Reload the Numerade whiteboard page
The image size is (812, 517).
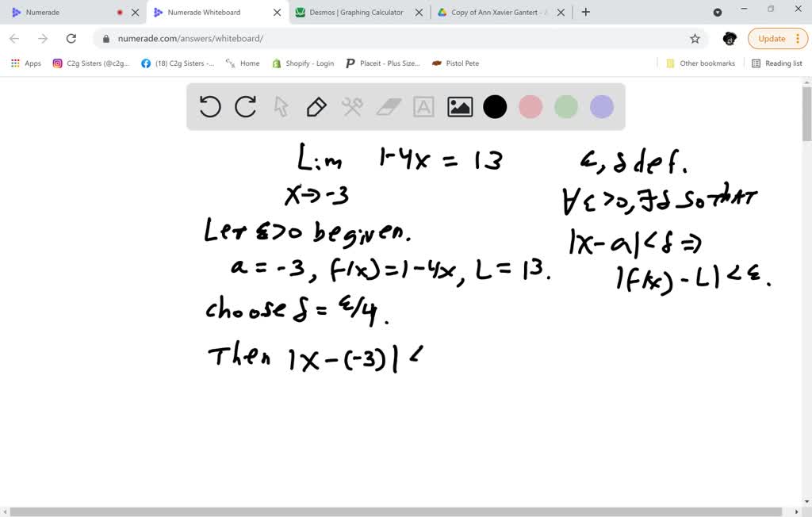[71, 37]
